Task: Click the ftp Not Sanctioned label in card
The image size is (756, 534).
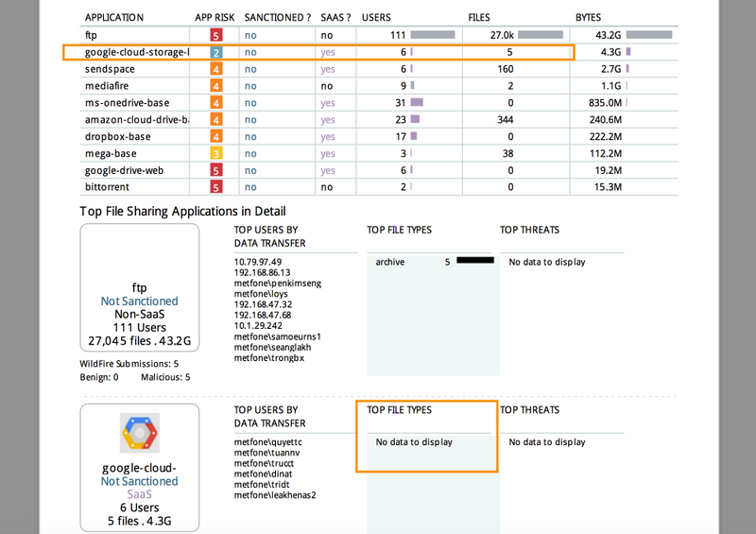Action: 139,301
